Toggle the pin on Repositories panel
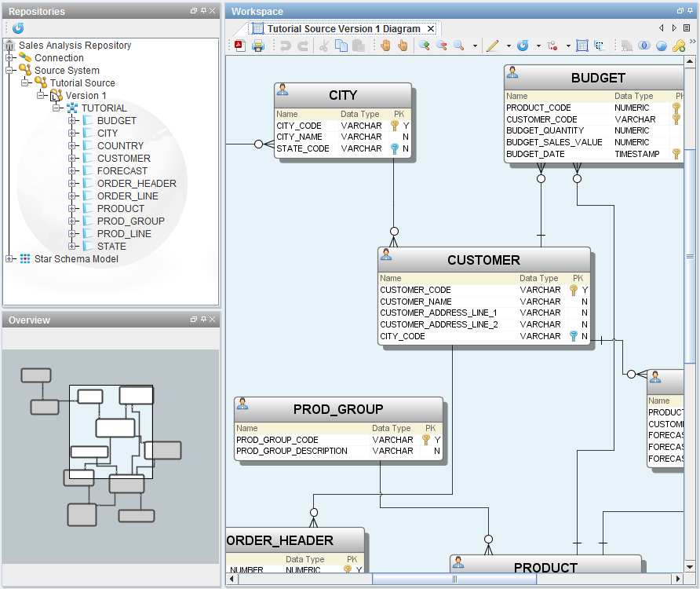 (203, 11)
